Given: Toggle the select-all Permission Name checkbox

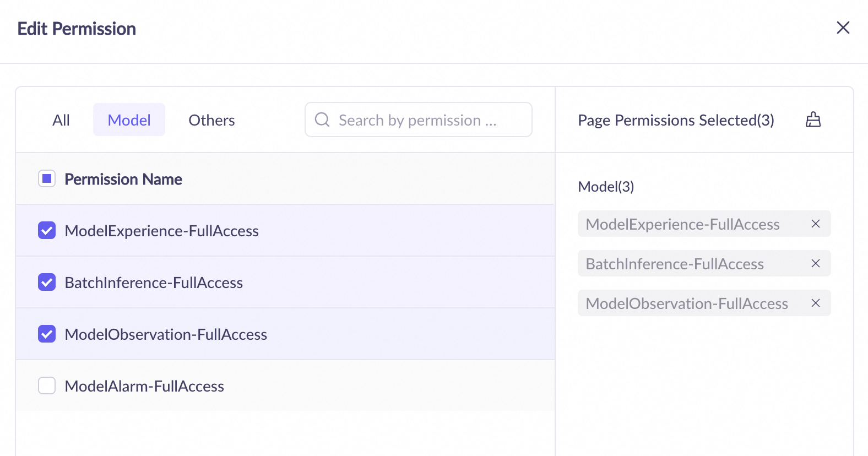Looking at the screenshot, I should pyautogui.click(x=47, y=178).
